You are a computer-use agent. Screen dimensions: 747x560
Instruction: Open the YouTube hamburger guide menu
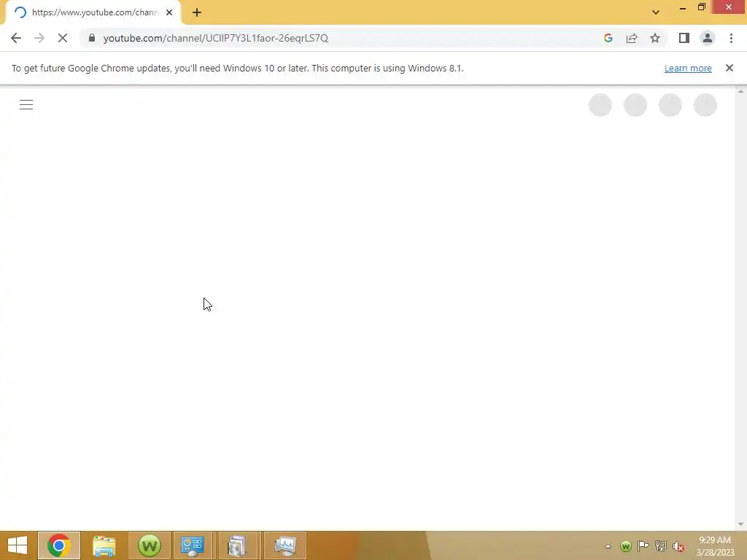coord(26,105)
